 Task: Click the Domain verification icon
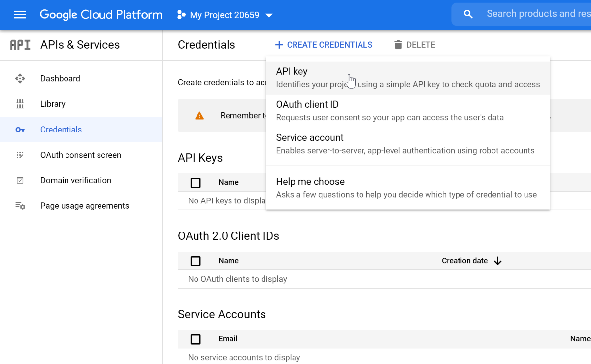(20, 180)
